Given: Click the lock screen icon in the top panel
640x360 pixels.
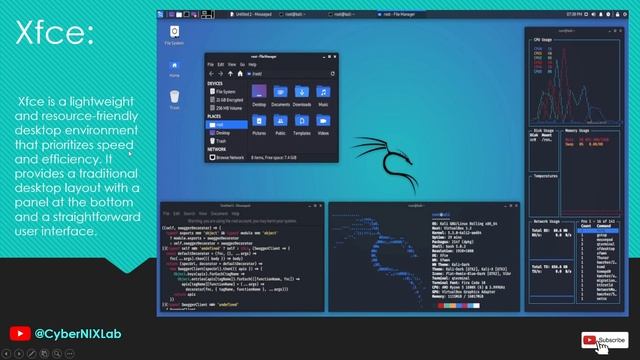Looking at the screenshot, I should [x=617, y=14].
